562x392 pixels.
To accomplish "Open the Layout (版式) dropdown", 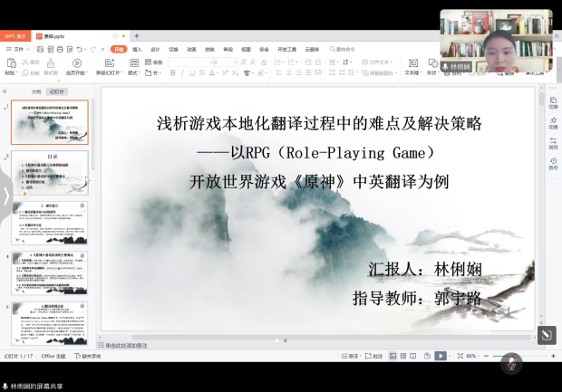I will (135, 72).
